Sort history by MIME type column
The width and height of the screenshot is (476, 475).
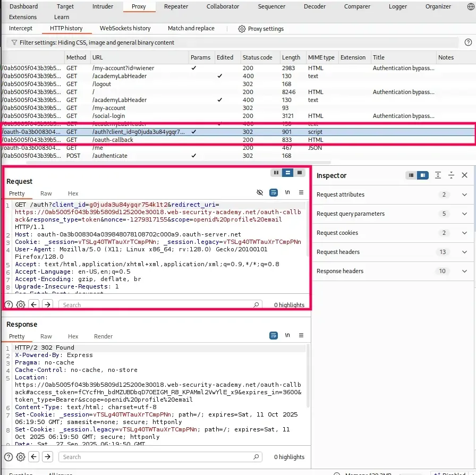321,57
